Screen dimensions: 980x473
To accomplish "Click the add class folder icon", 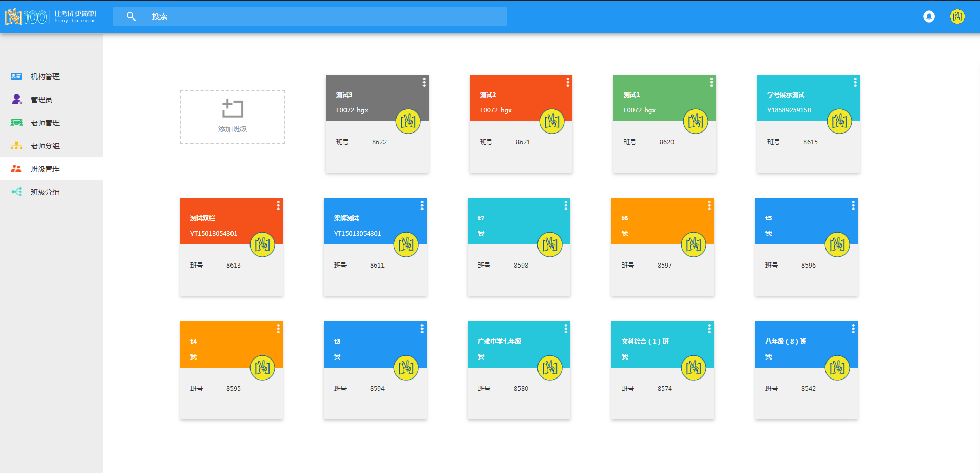I will tap(233, 108).
